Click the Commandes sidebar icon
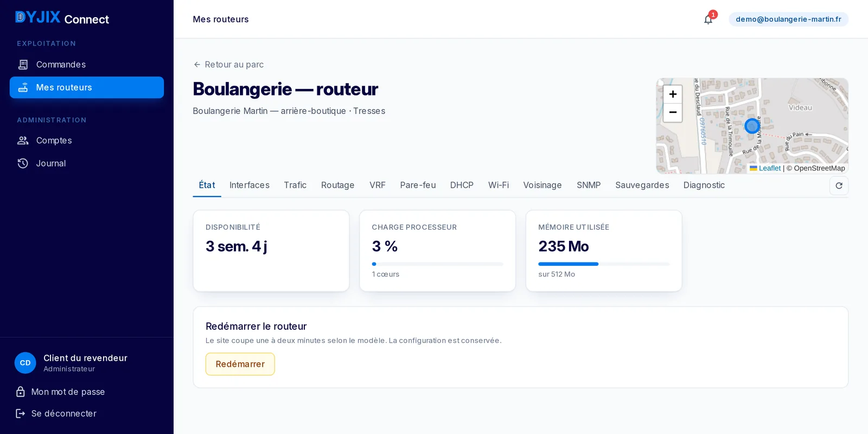This screenshot has height=434, width=868. pos(23,65)
